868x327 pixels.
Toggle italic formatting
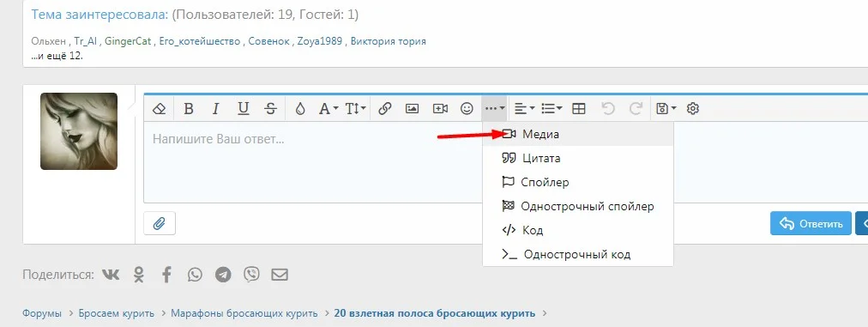point(216,109)
